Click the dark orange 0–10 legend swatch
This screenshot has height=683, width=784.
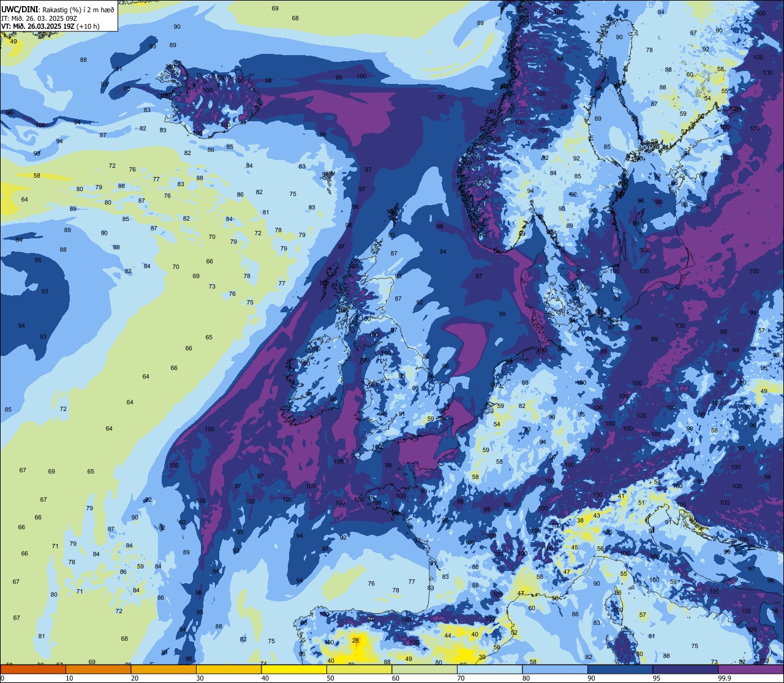click(33, 669)
